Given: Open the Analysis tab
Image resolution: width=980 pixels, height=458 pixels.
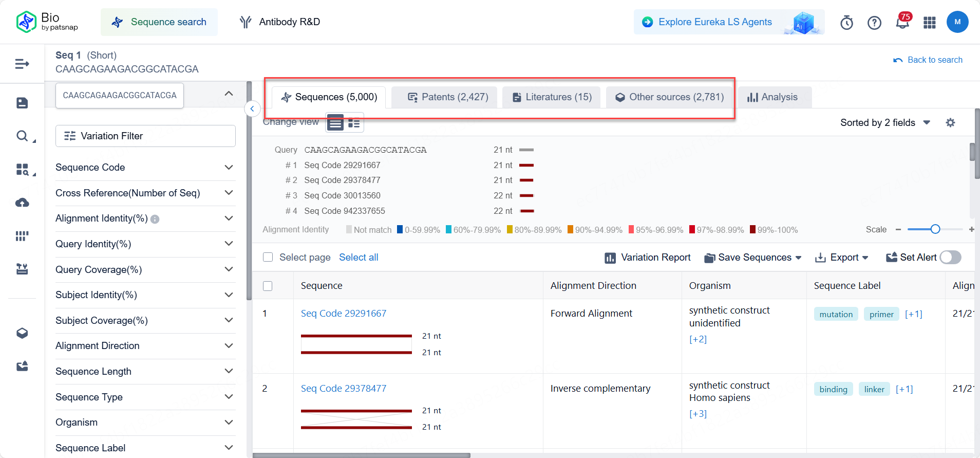Looking at the screenshot, I should coord(773,97).
